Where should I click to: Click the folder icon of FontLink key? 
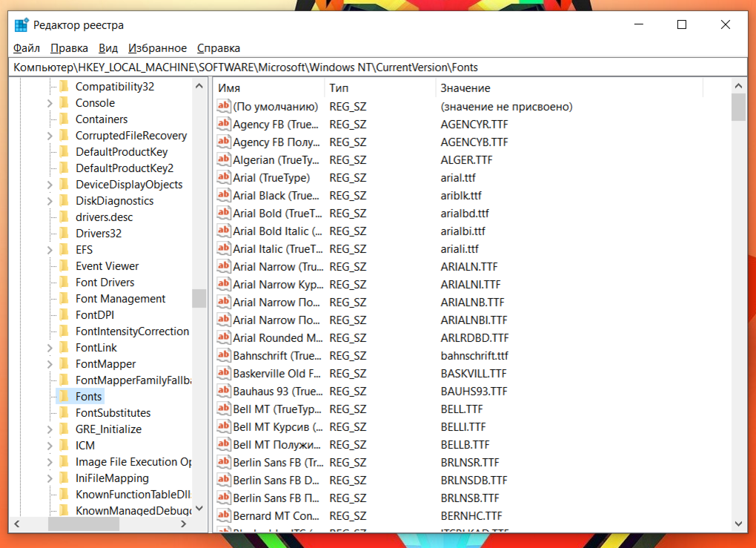pos(64,347)
